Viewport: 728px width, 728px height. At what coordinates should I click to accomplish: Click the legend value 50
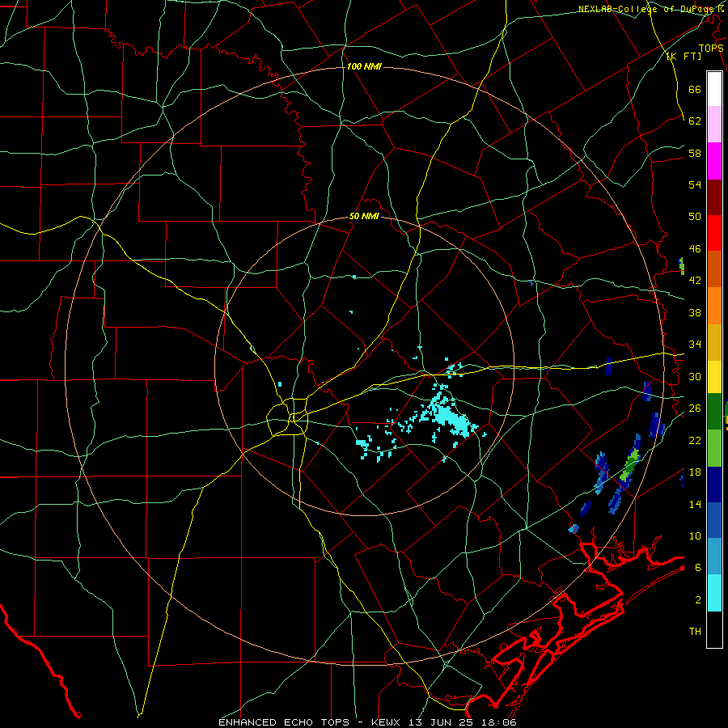click(695, 217)
